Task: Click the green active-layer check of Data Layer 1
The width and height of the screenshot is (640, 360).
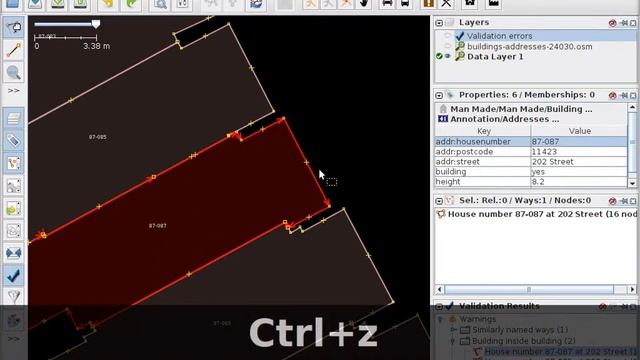Action: pyautogui.click(x=439, y=56)
